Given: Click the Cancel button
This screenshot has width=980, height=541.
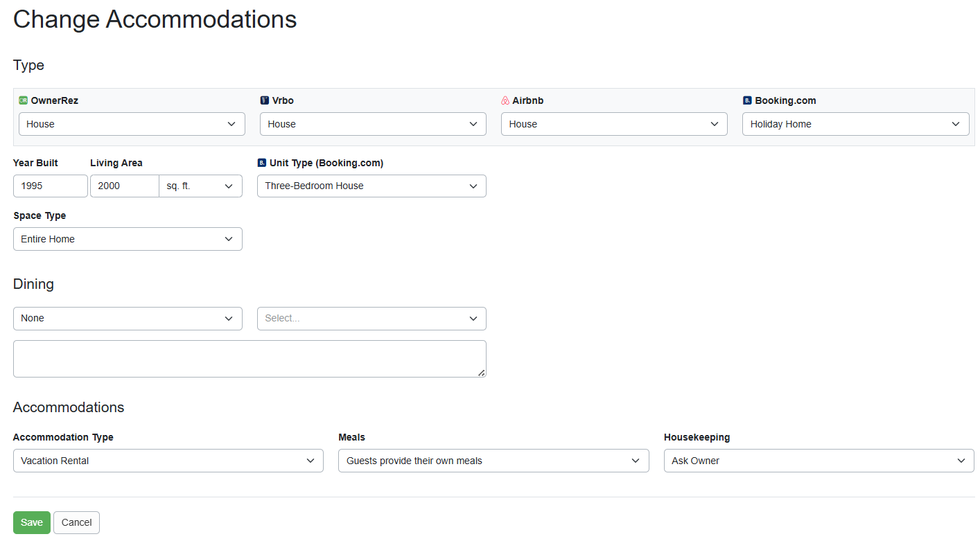Looking at the screenshot, I should 76,522.
